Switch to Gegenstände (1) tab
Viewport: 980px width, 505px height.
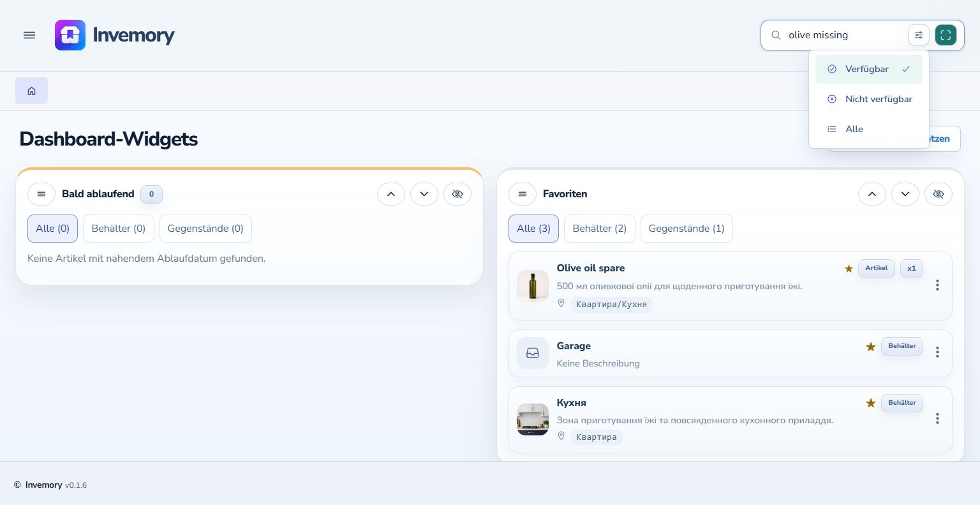pos(687,229)
